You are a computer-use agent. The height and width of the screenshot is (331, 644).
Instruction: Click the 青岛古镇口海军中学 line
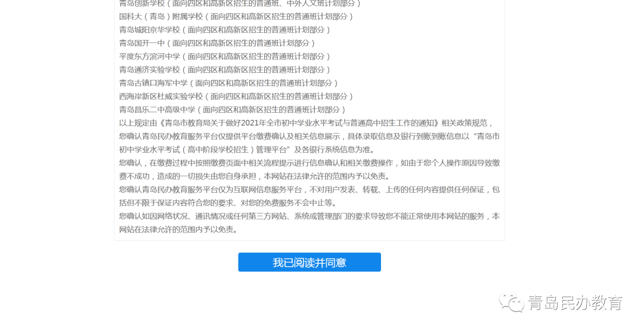point(229,83)
